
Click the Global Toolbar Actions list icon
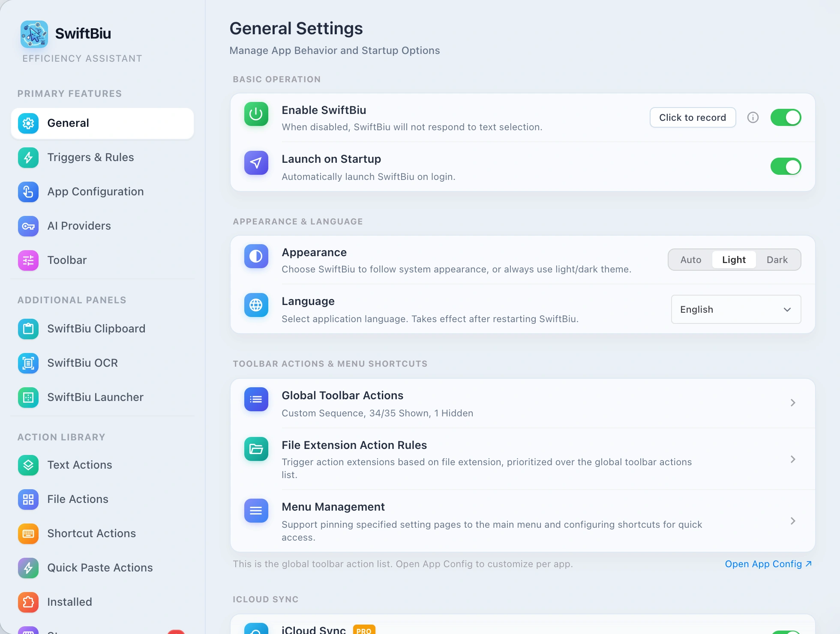pos(256,399)
